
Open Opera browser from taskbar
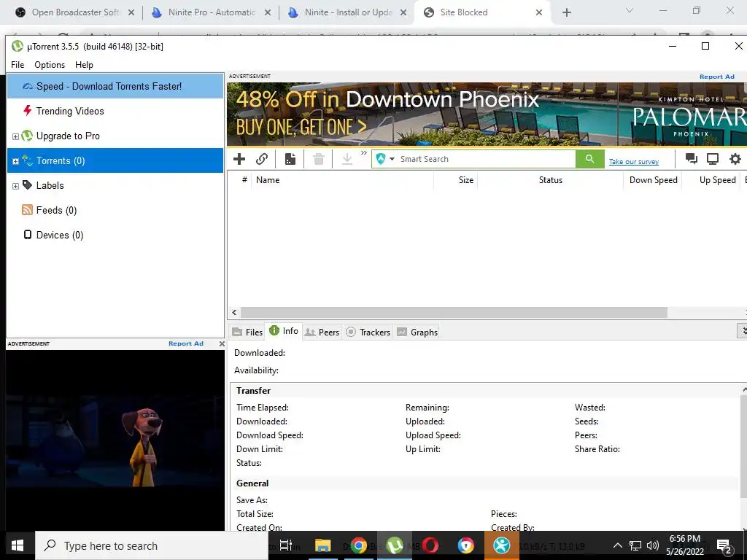point(430,545)
